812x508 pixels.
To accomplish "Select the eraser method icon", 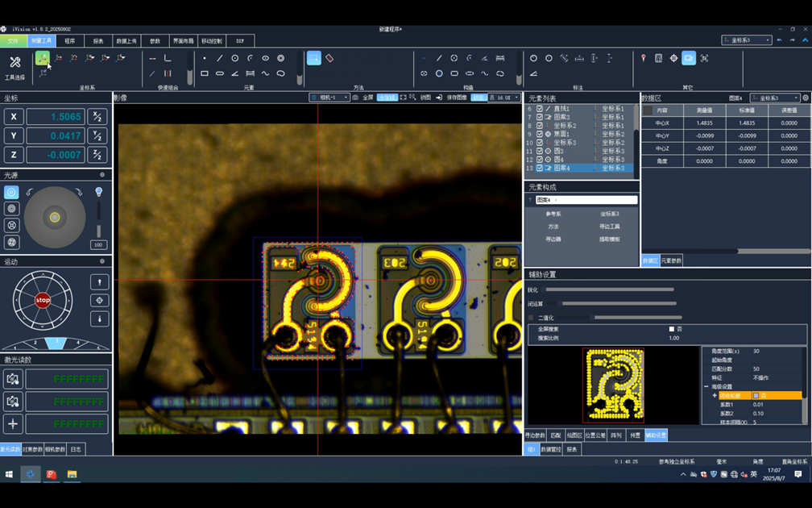I will tap(329, 58).
